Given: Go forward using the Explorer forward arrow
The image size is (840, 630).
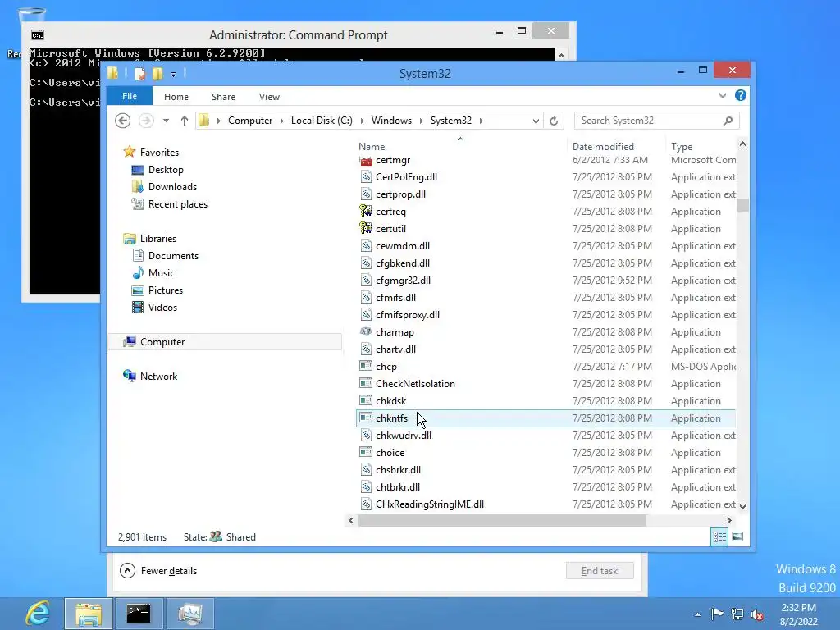Looking at the screenshot, I should pyautogui.click(x=146, y=121).
